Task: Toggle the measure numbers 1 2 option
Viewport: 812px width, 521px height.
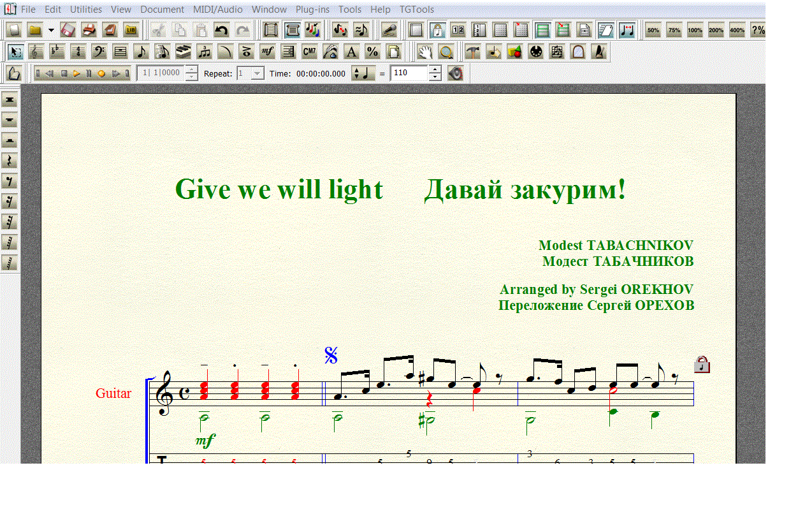Action: 458,30
